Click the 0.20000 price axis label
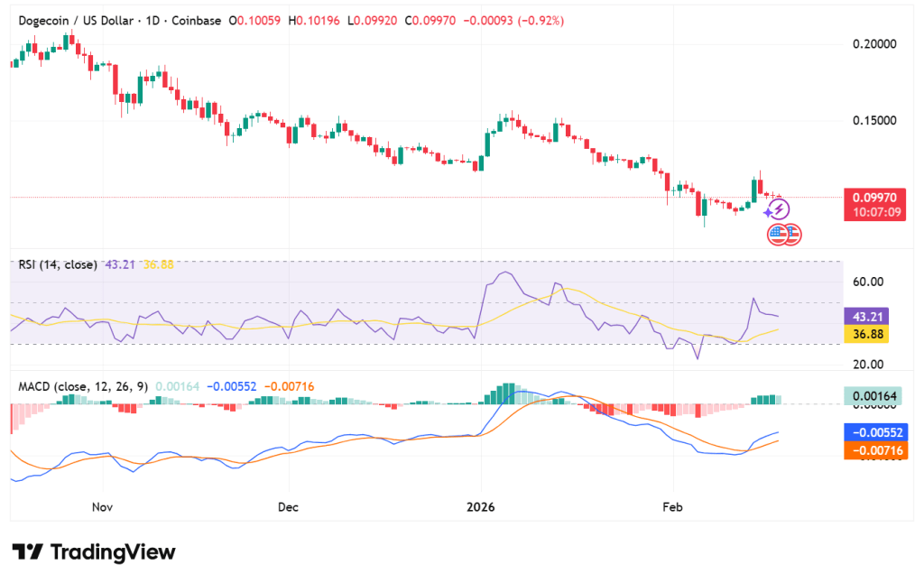 (874, 44)
